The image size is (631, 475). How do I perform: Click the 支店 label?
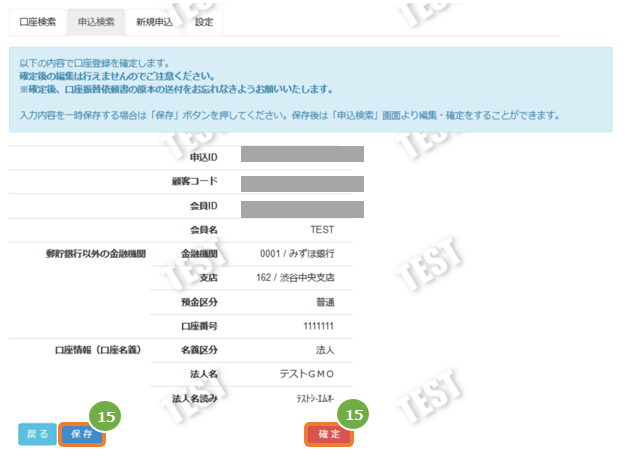tap(208, 277)
